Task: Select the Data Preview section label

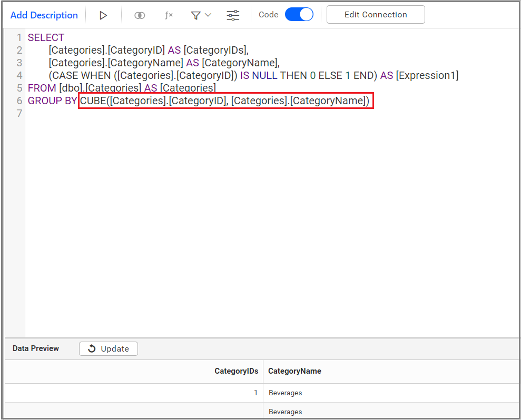Action: [x=35, y=348]
